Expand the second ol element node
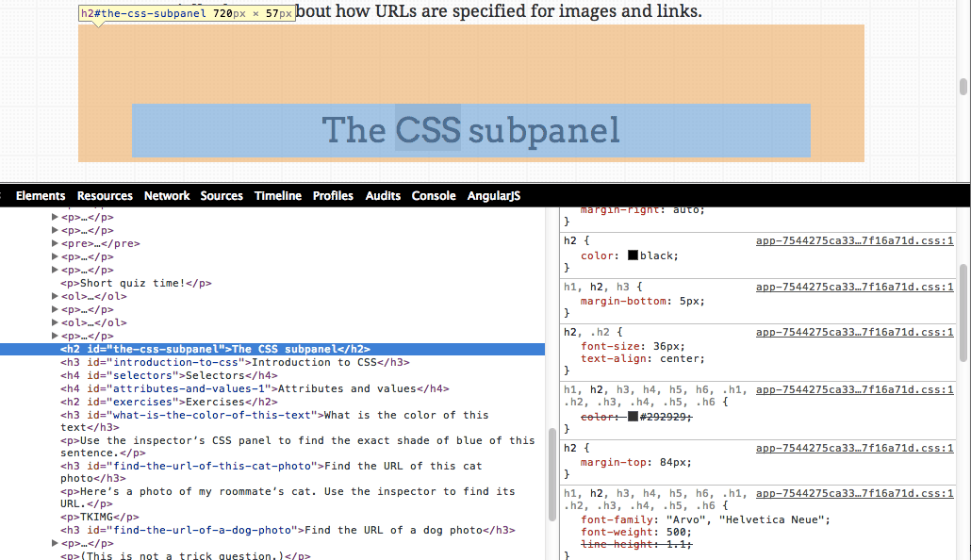 point(55,322)
